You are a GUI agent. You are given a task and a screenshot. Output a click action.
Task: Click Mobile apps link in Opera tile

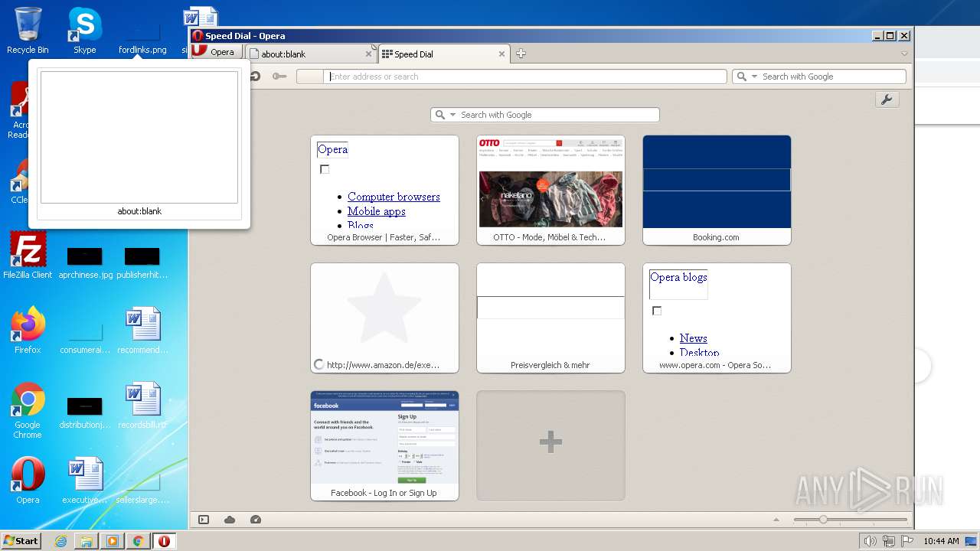click(377, 211)
